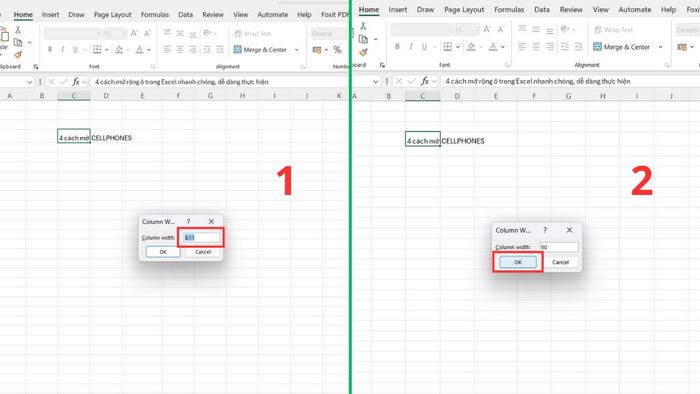Toggle Wrap Text in right window
This screenshot has width=700, height=394.
coord(613,29)
